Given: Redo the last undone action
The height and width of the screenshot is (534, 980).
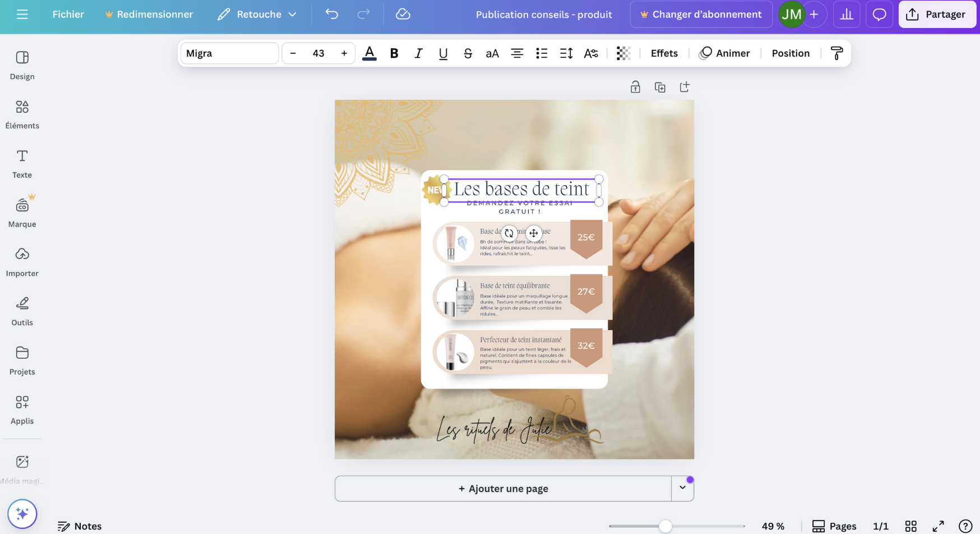Looking at the screenshot, I should click(363, 15).
